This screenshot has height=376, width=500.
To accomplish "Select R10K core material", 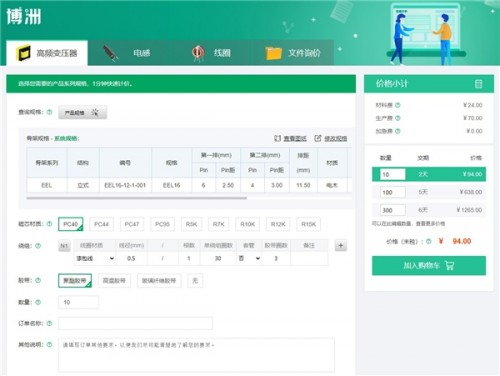I will pyautogui.click(x=248, y=224).
